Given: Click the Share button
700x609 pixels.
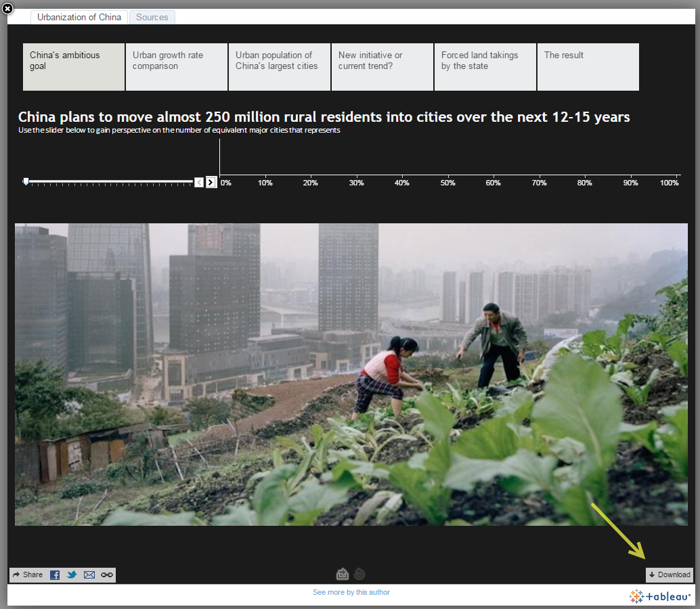Looking at the screenshot, I should [28, 574].
